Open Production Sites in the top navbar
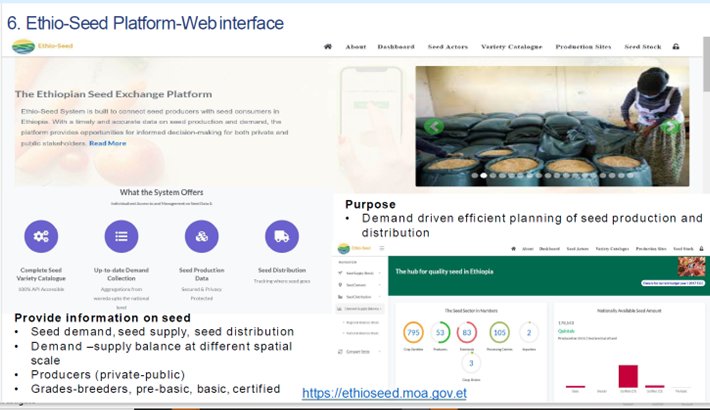 point(583,47)
